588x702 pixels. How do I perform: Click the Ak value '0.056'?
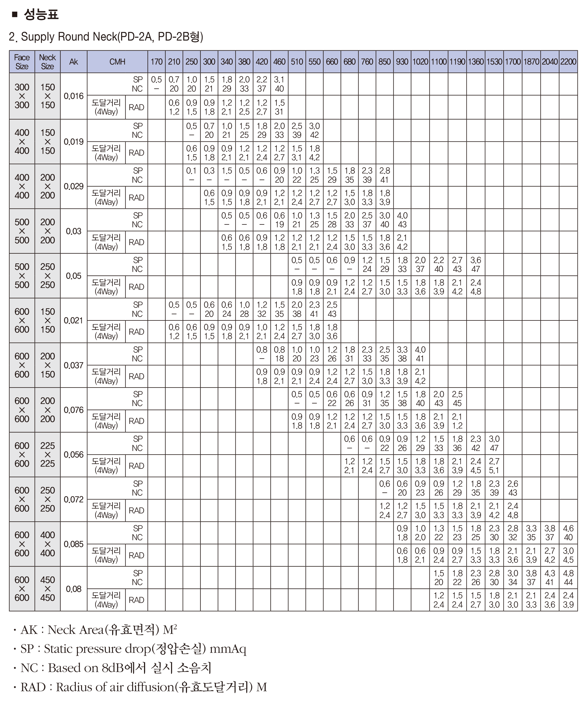[x=73, y=455]
